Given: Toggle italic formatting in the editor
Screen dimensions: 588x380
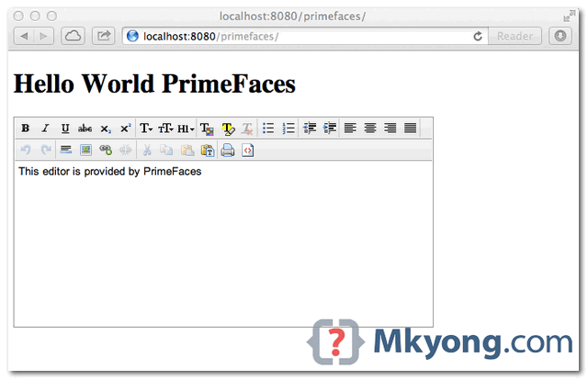Looking at the screenshot, I should [45, 129].
